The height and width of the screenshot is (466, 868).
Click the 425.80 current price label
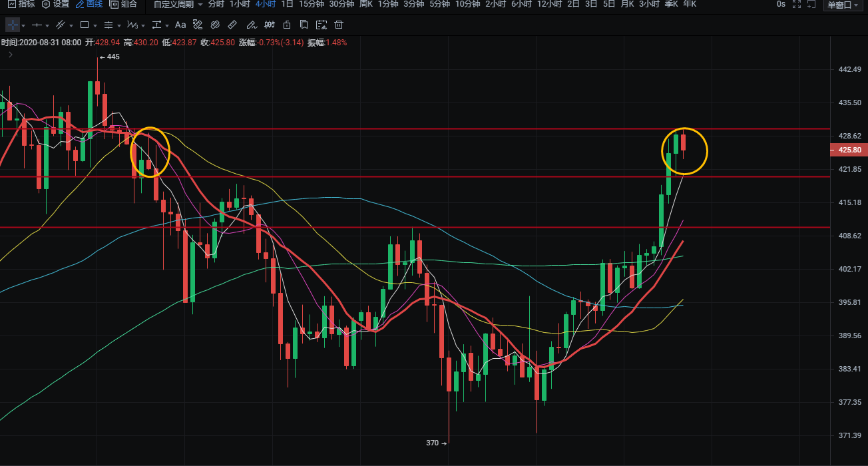click(x=849, y=150)
